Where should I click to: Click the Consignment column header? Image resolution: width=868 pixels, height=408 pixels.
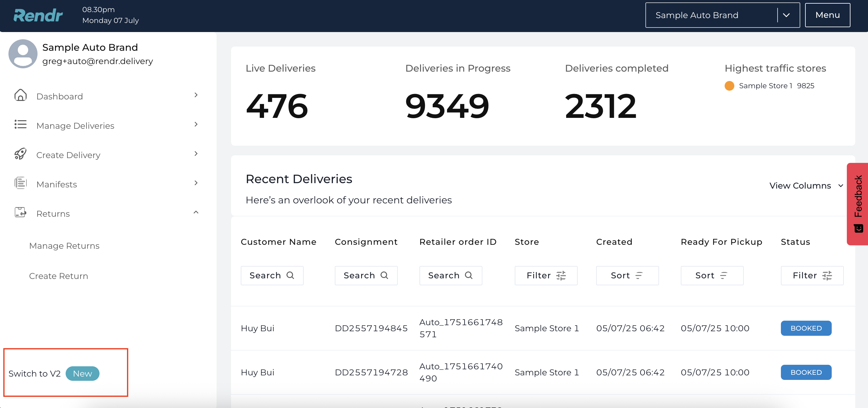pyautogui.click(x=366, y=242)
